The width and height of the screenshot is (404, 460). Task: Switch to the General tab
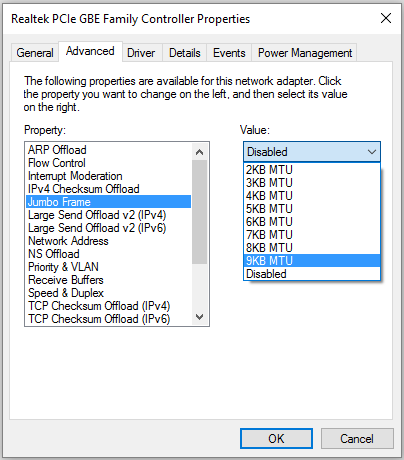[x=35, y=53]
